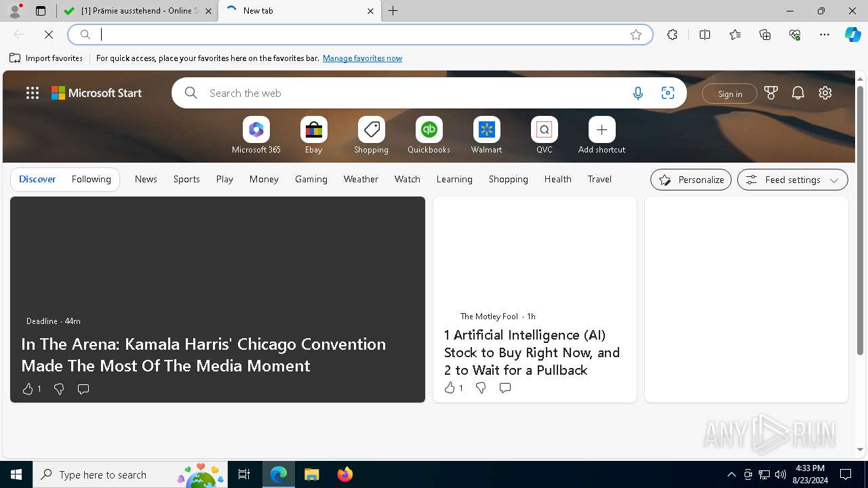Open Collections in Edge toolbar
The height and width of the screenshot is (488, 868).
[765, 35]
